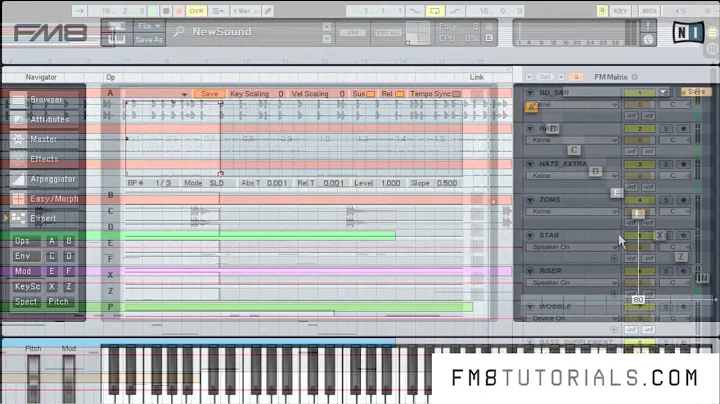The height and width of the screenshot is (404, 720).
Task: Toggle the punch-out switch by the loop button
Action: pos(455,11)
